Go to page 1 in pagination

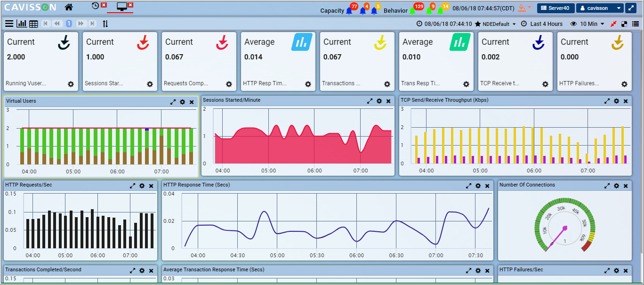[69, 24]
